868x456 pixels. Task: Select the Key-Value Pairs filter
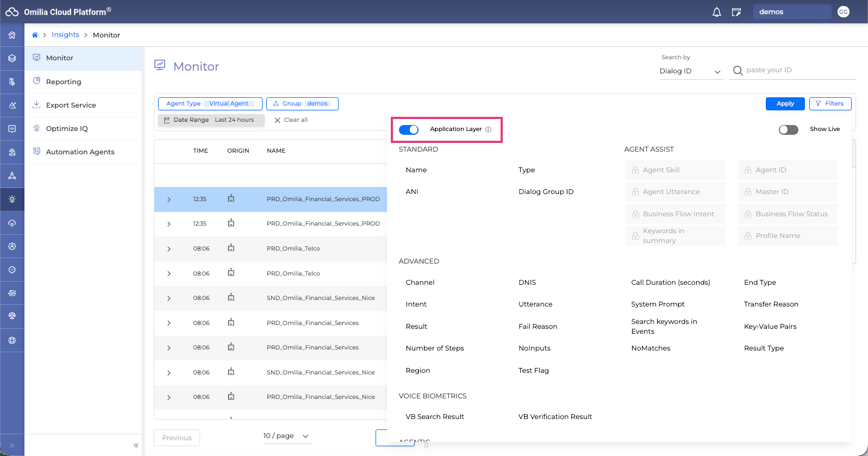770,327
